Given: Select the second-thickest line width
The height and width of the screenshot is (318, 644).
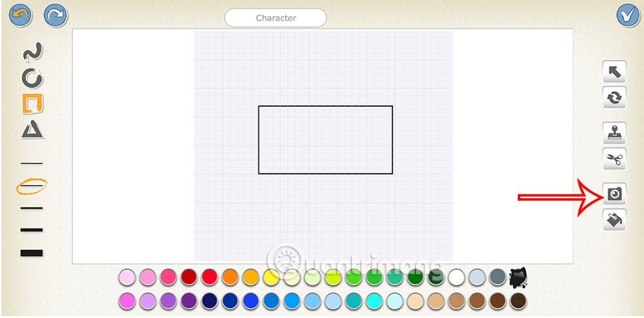Looking at the screenshot, I should click(x=32, y=230).
